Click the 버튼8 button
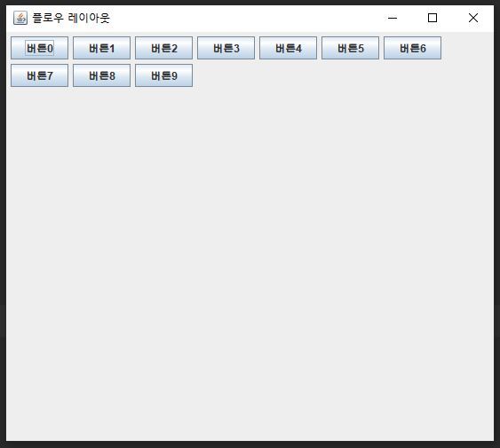 click(102, 75)
